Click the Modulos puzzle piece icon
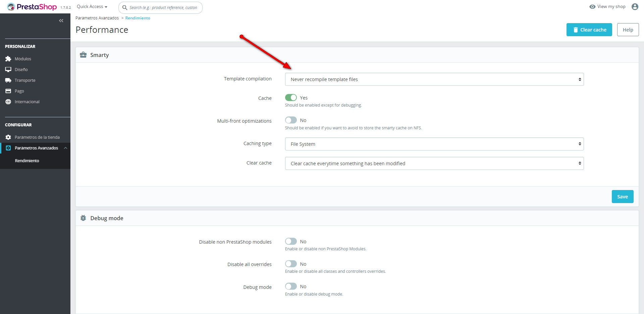644x314 pixels. tap(8, 59)
